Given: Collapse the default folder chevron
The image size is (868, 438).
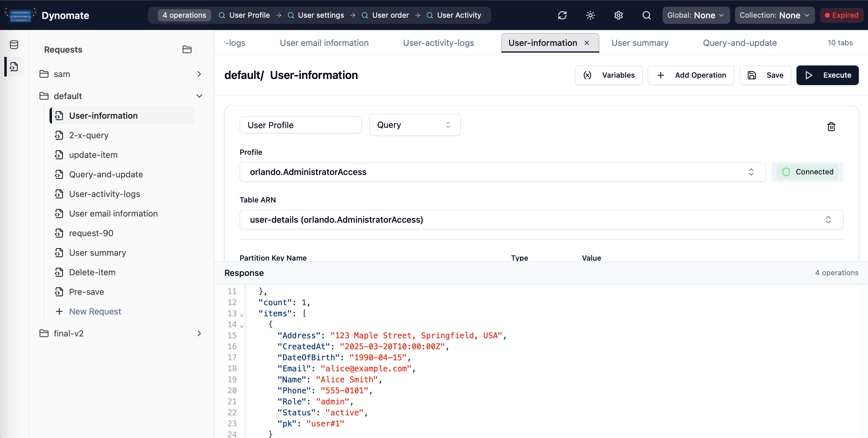Looking at the screenshot, I should coord(199,96).
